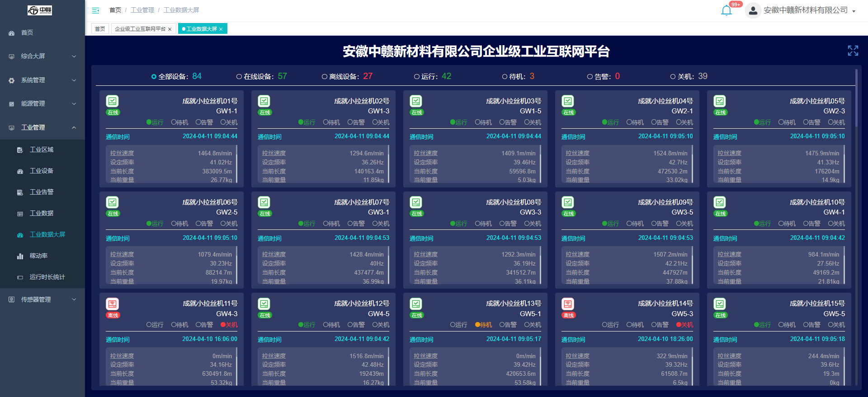Click the company logo in sidebar
This screenshot has width=868, height=397.
click(40, 10)
